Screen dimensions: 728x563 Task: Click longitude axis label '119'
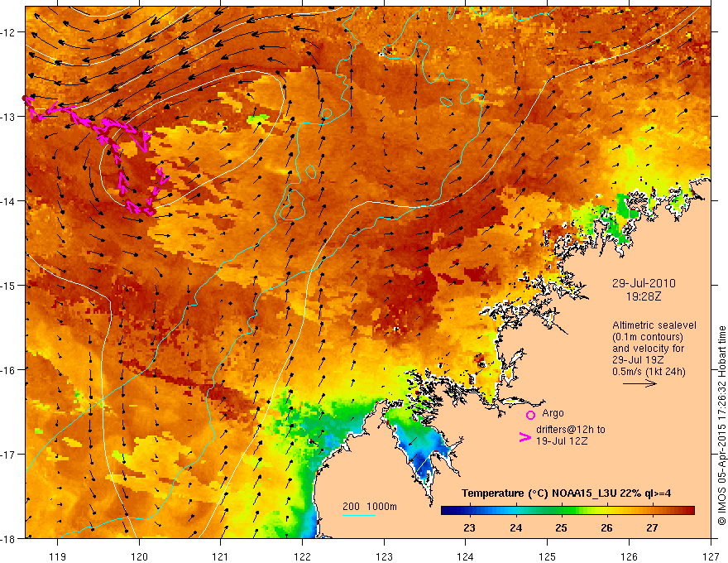click(x=58, y=556)
